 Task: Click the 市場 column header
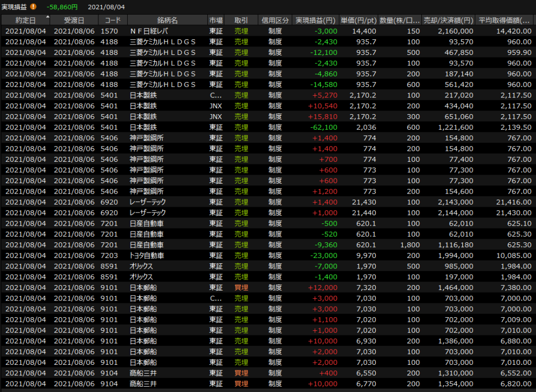(216, 20)
